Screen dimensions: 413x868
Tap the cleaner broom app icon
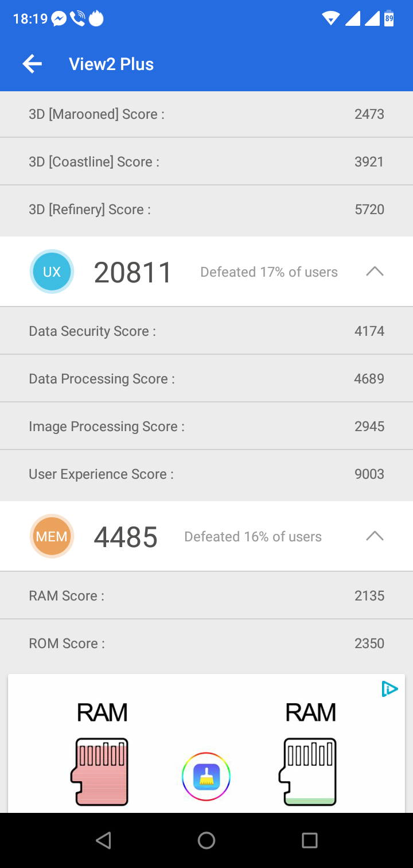point(206,777)
